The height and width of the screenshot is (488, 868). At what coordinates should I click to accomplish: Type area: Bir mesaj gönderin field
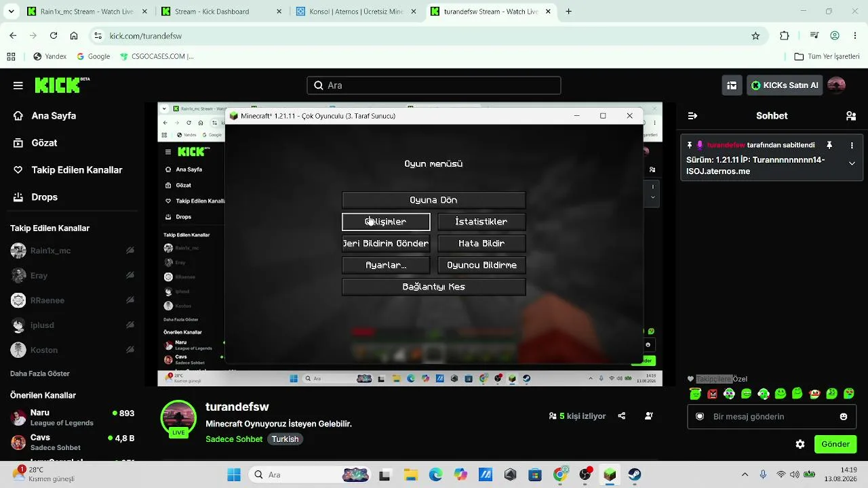(771, 417)
